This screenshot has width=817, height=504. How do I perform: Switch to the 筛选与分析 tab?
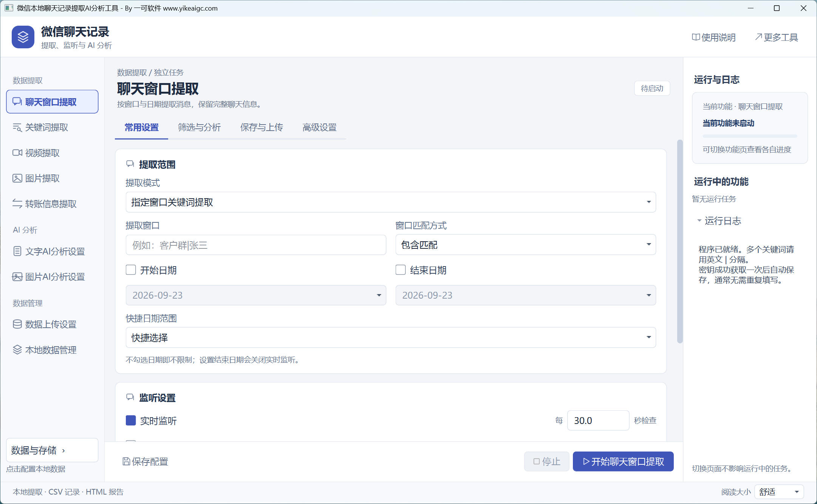199,127
